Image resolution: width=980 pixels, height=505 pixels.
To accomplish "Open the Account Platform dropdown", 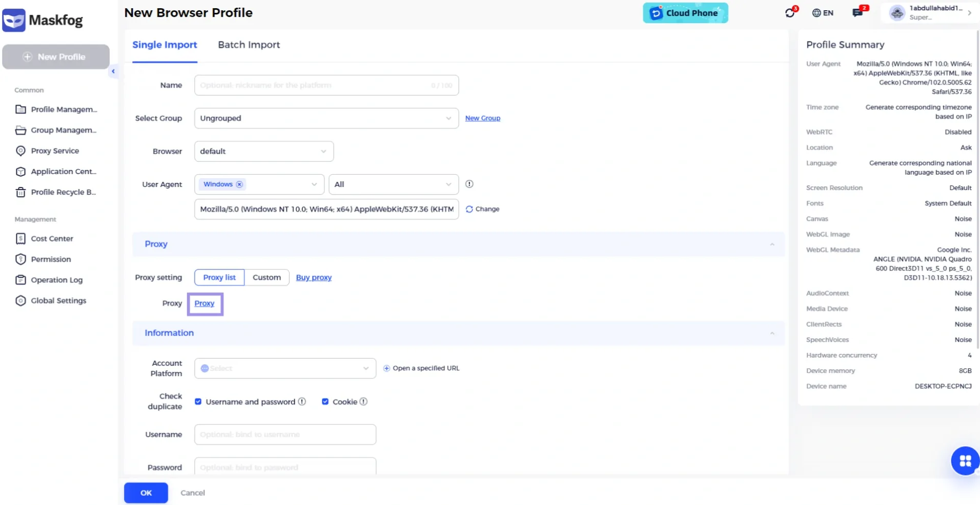I will coord(285,368).
